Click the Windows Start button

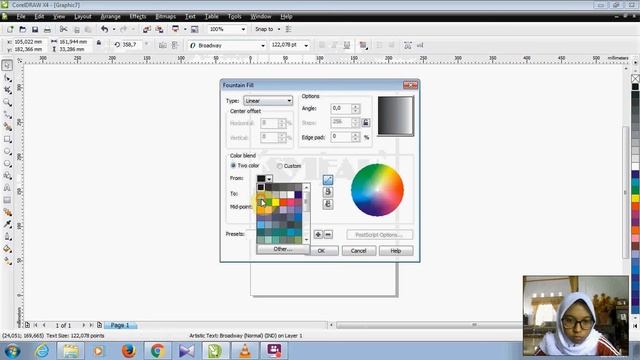point(12,351)
